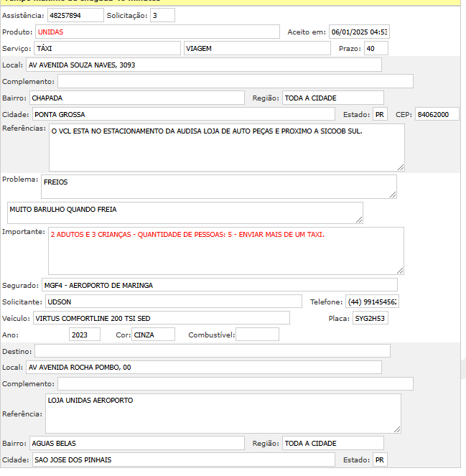The height and width of the screenshot is (476, 466).
Task: Select first Região field TODA A CIDADE
Action: (x=333, y=98)
